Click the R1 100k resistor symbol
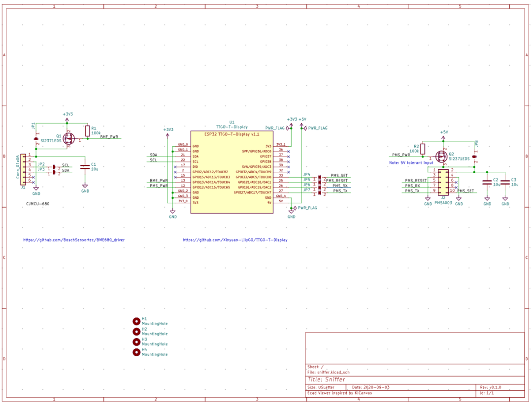532x405 pixels. 88,131
